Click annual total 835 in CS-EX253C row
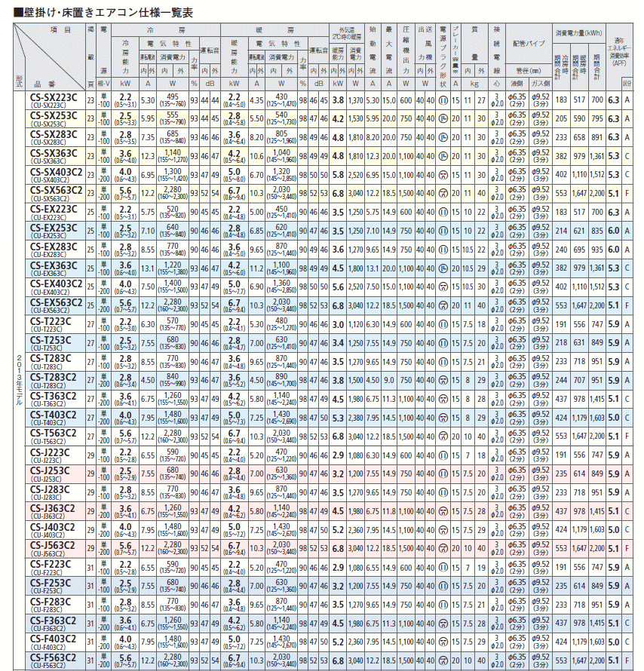 pyautogui.click(x=597, y=231)
